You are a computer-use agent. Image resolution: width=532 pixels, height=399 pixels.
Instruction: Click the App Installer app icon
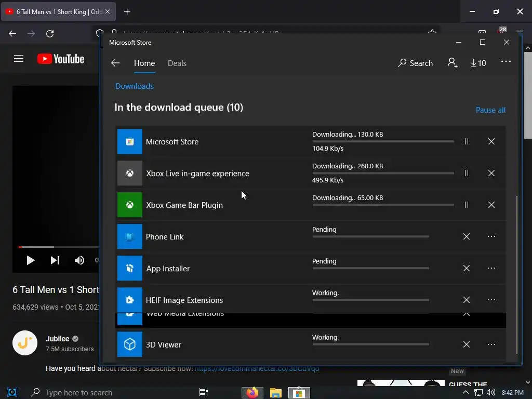pyautogui.click(x=129, y=268)
